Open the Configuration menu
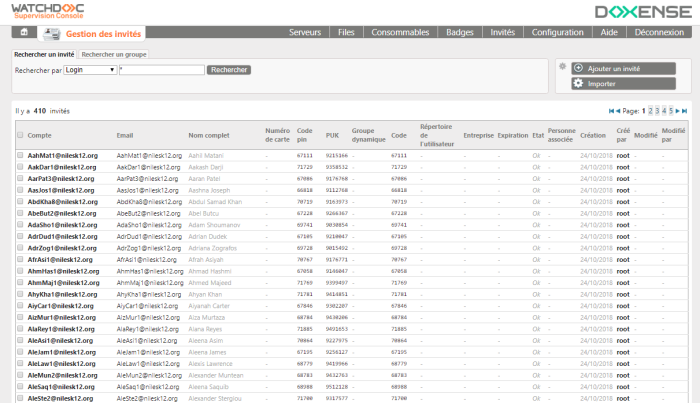Viewport: 700px width, 403px height. coord(557,33)
